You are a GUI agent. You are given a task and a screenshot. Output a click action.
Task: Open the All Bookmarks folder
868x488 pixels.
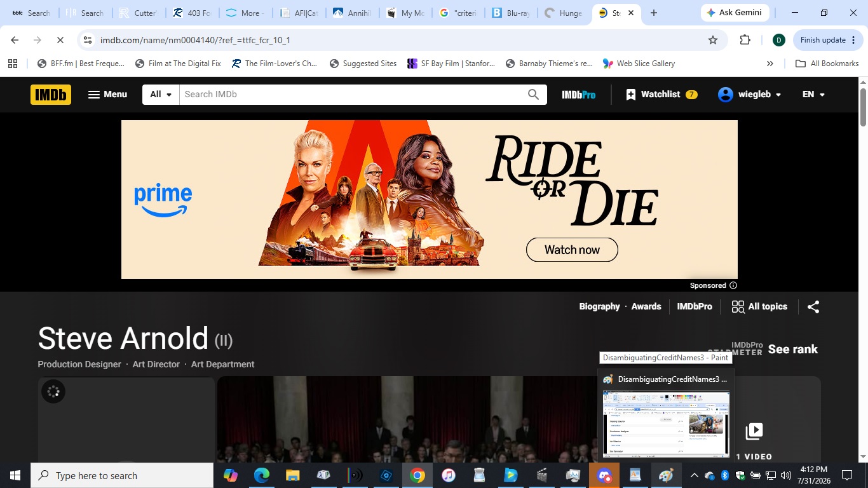coord(827,64)
